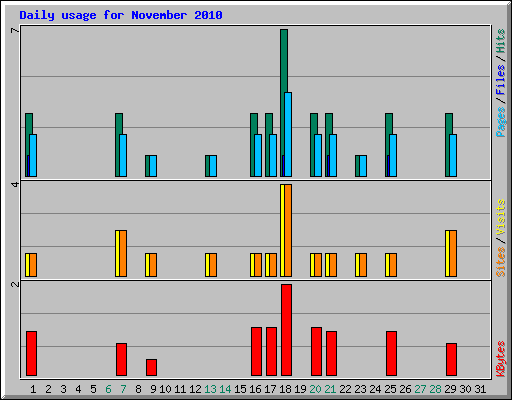Select the red KBytes bar for day 18

point(286,330)
